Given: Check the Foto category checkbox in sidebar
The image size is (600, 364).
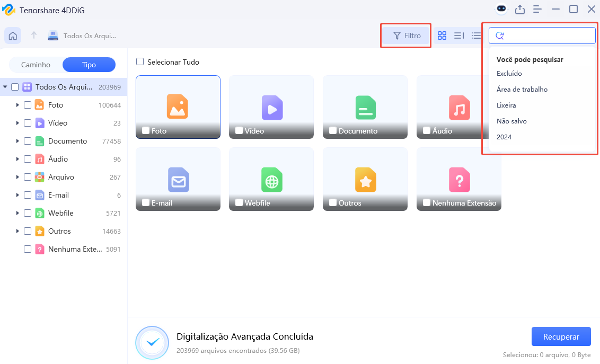Looking at the screenshot, I should (28, 105).
